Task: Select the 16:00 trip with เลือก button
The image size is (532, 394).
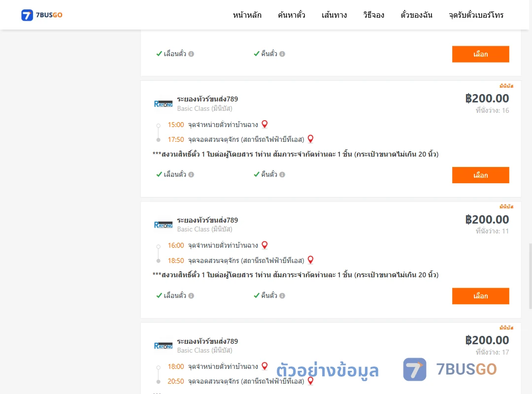Action: coord(480,296)
